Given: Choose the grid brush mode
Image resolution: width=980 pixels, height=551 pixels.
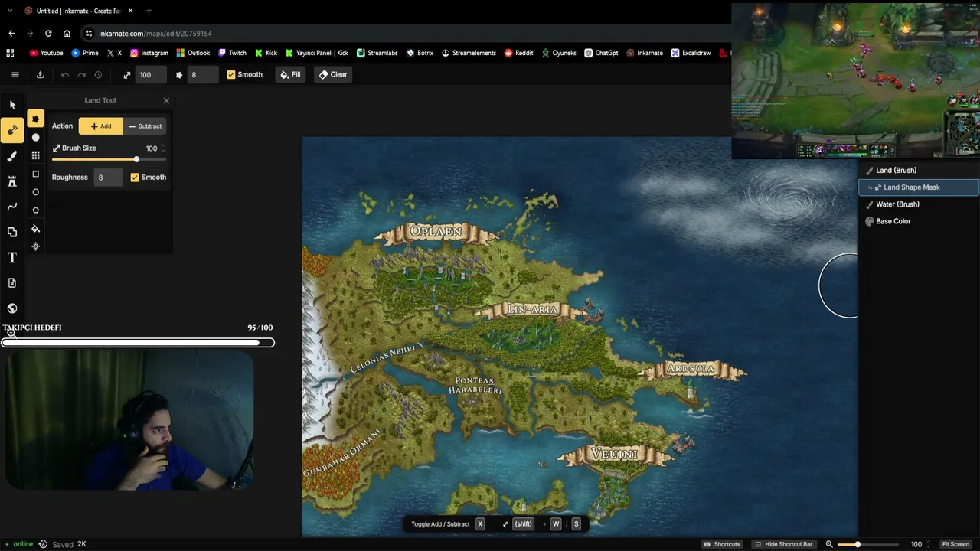Looking at the screenshot, I should pyautogui.click(x=35, y=155).
